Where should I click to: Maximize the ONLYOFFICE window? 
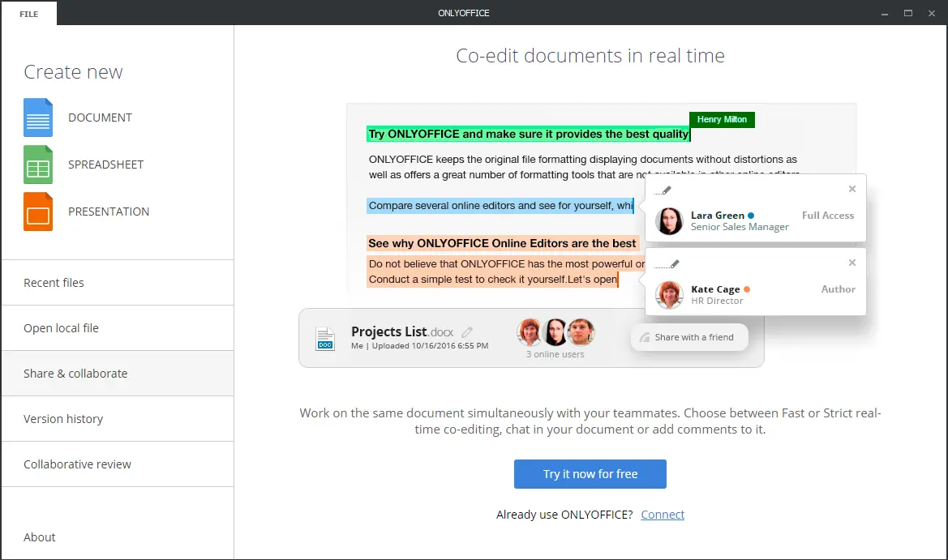pyautogui.click(x=908, y=13)
